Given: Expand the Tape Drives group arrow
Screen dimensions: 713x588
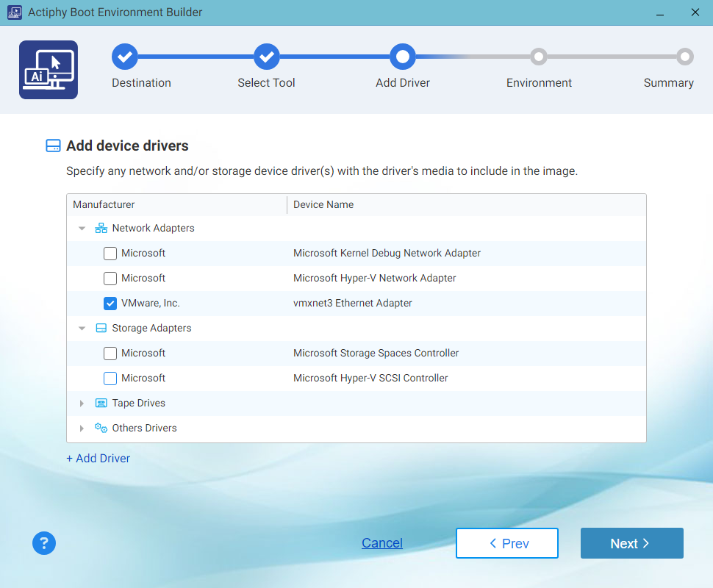Looking at the screenshot, I should tap(82, 404).
